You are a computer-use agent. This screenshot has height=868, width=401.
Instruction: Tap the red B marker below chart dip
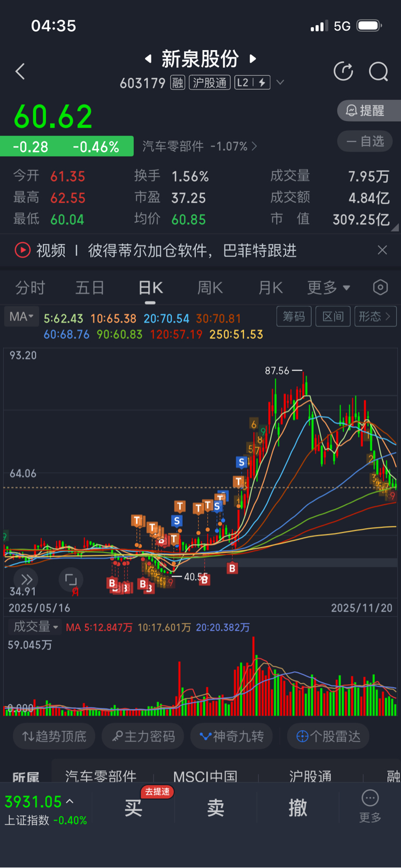click(x=232, y=568)
